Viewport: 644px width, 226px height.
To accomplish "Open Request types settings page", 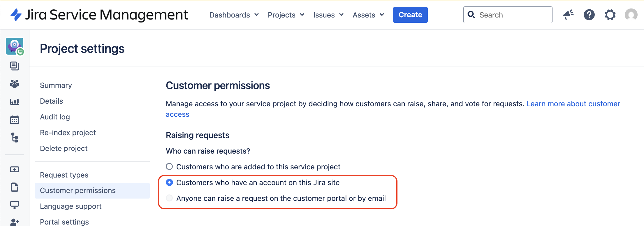I will click(x=64, y=175).
